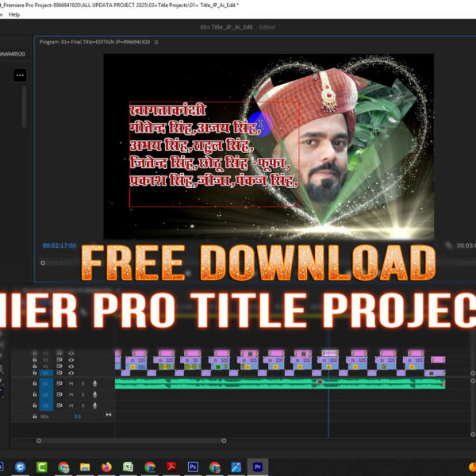The height and width of the screenshot is (476, 476).
Task: Click the left panel vertical scrollbar
Action: (24, 107)
